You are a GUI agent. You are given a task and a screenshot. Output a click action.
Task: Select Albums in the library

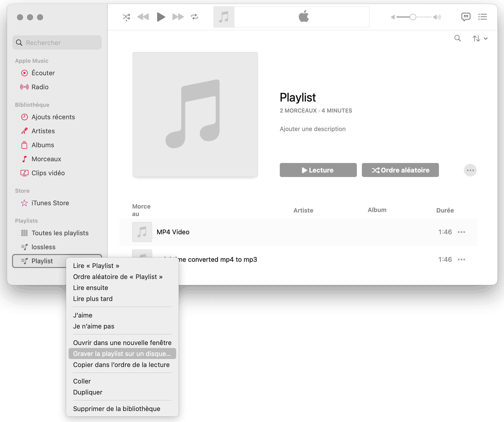coord(57,145)
